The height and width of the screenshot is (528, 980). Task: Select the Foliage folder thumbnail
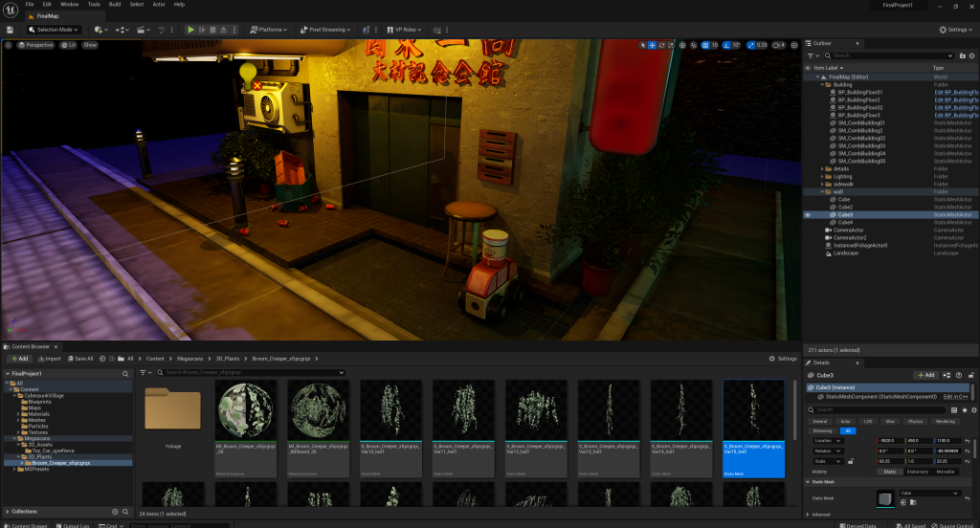pyautogui.click(x=173, y=410)
